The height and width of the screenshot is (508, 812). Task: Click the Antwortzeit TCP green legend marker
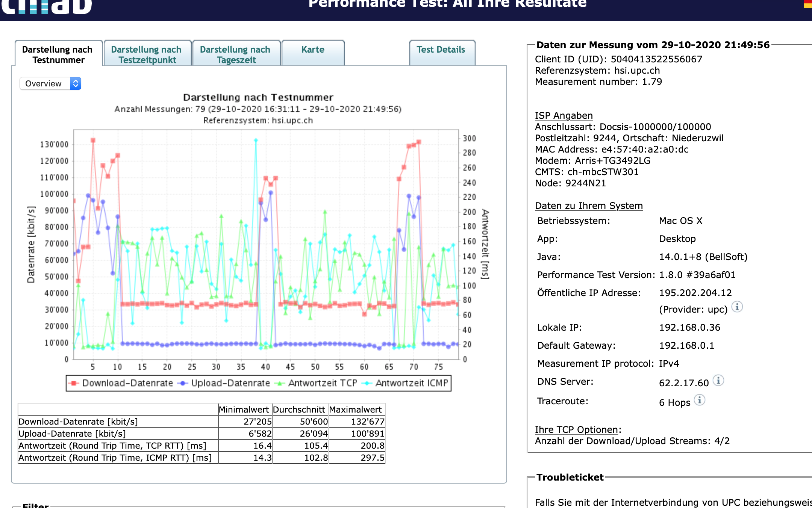coord(279,383)
